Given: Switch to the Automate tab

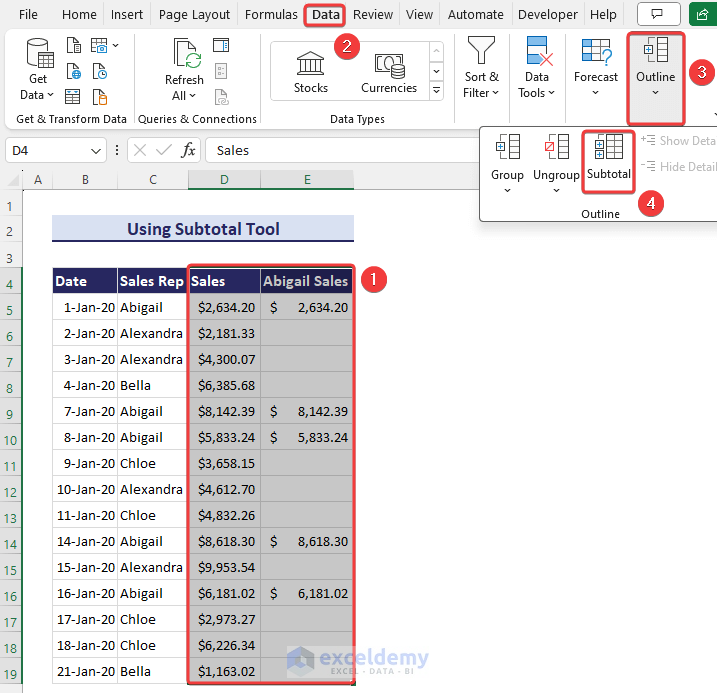Looking at the screenshot, I should [476, 15].
